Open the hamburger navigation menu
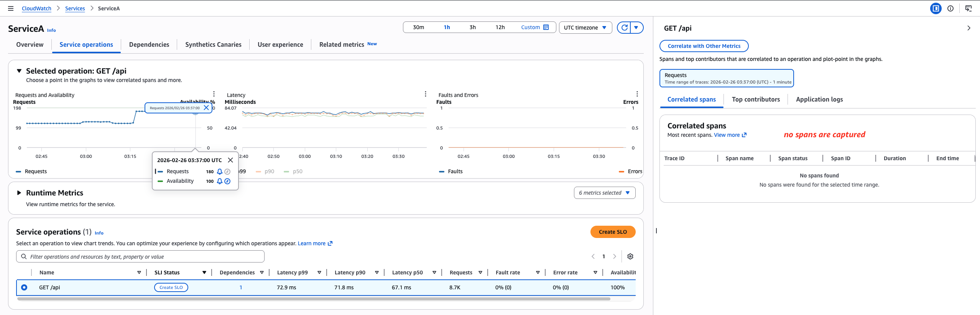The image size is (980, 315). click(x=11, y=8)
